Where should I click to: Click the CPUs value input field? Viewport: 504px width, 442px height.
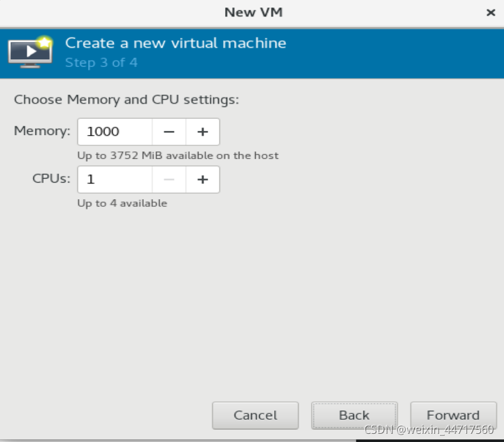click(115, 179)
